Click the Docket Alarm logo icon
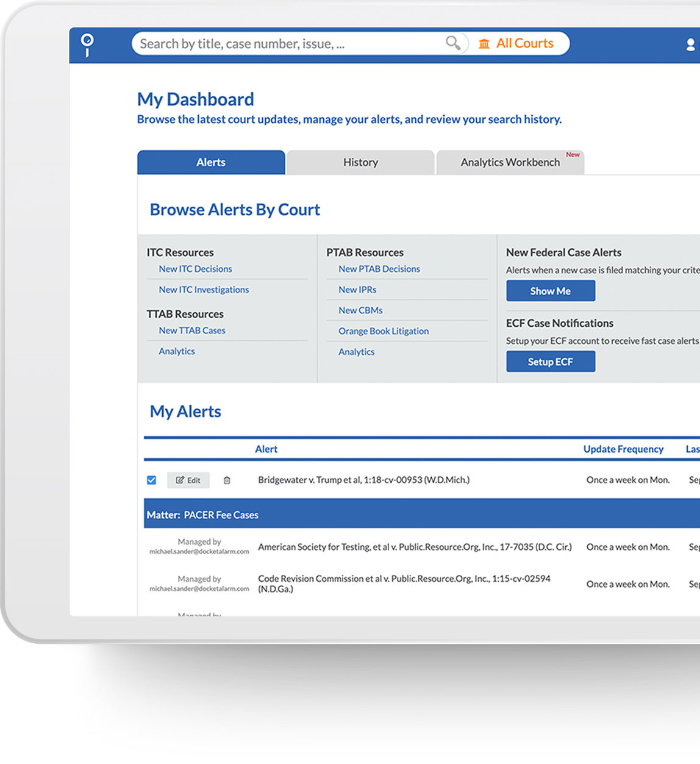The image size is (700, 764). point(87,45)
